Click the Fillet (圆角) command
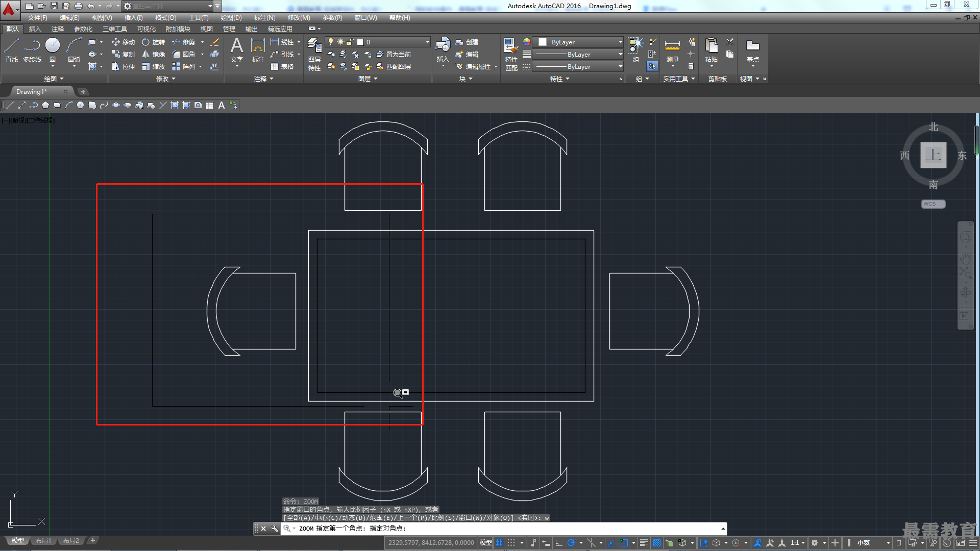This screenshot has height=551, width=980. (184, 54)
